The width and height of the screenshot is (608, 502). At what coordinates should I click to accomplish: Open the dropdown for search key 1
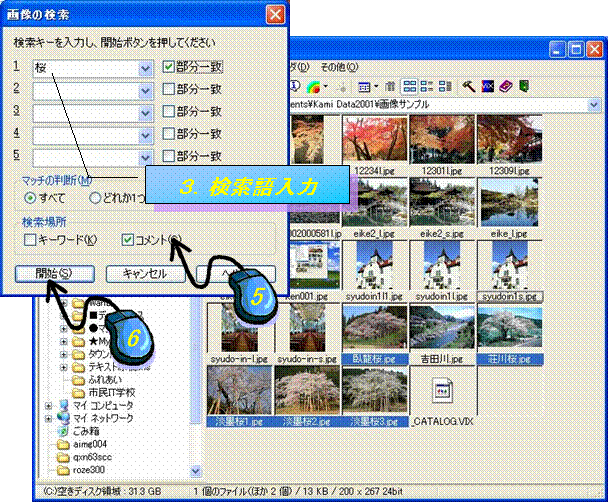click(146, 69)
